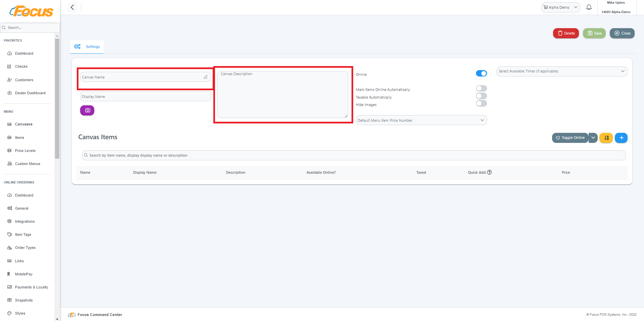Open the Select Available Times dropdown
Image resolution: width=644 pixels, height=321 pixels.
tap(561, 71)
